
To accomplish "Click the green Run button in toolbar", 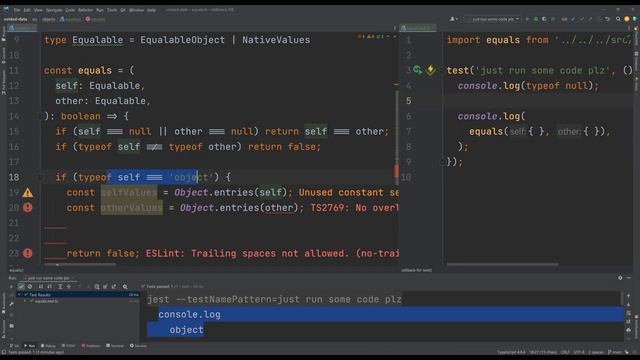I will point(528,19).
